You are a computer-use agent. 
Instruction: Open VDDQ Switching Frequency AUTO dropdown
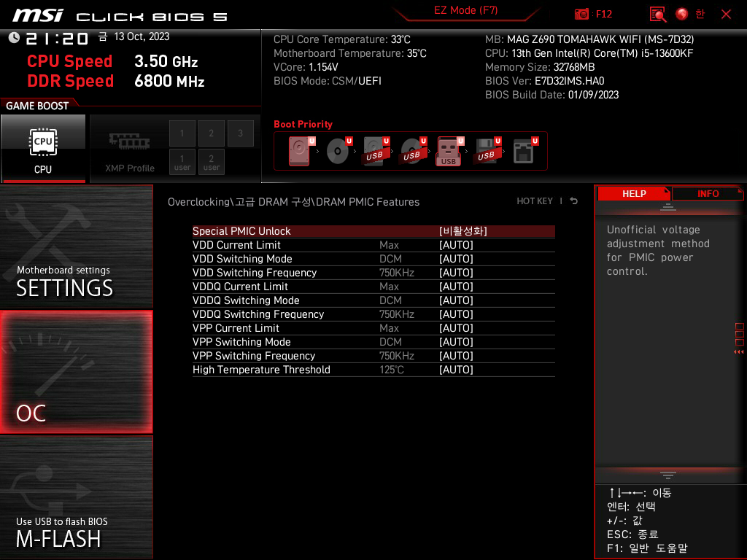pyautogui.click(x=456, y=314)
